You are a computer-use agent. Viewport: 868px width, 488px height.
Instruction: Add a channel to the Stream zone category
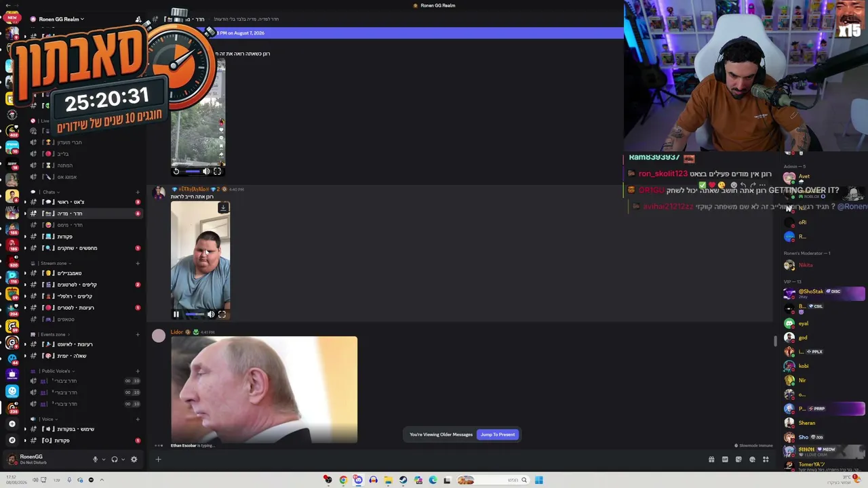click(x=138, y=263)
